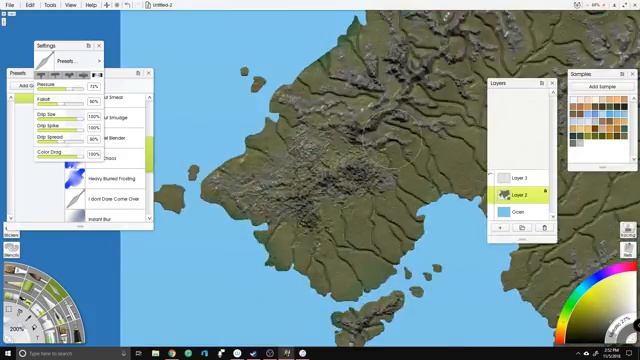The width and height of the screenshot is (640, 360).
Task: Click the palette knife preview in Settings
Action: tap(45, 61)
